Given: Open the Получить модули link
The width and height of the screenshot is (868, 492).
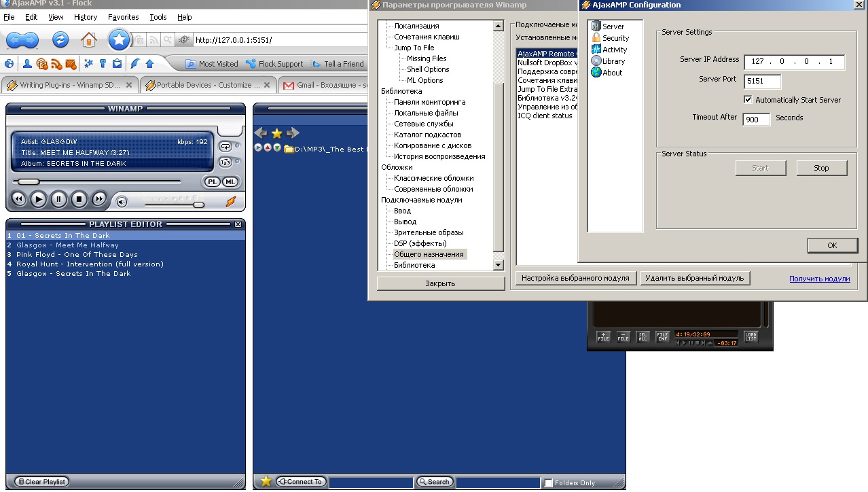Looking at the screenshot, I should tap(820, 279).
